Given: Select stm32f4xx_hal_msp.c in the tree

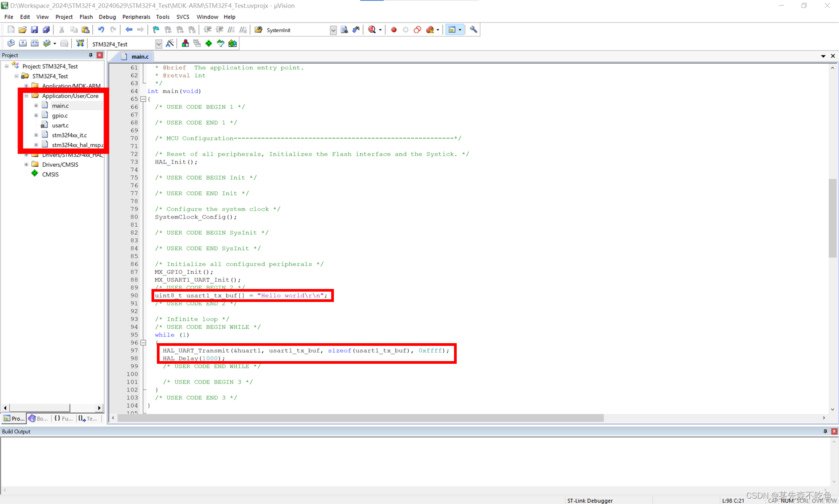Looking at the screenshot, I should click(x=78, y=145).
